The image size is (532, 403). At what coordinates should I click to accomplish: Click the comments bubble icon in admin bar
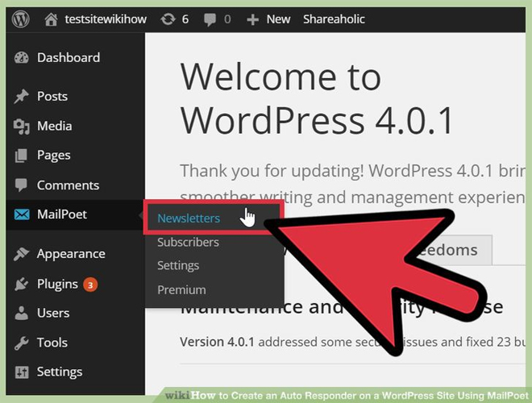click(210, 19)
